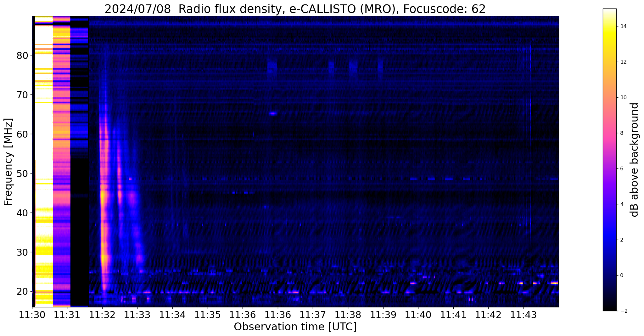Image resolution: width=644 pixels, height=336 pixels.
Task: Click the colorbar tick label 10
Action: 623,98
